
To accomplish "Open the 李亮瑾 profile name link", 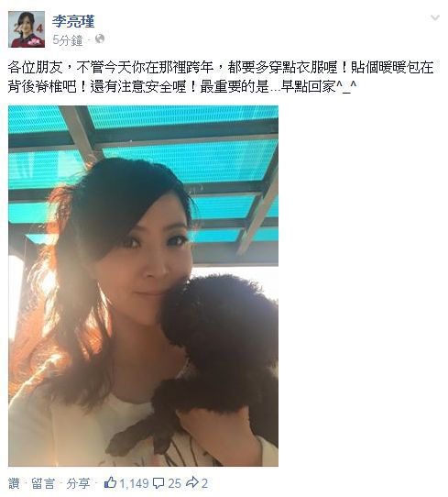I will 73,22.
